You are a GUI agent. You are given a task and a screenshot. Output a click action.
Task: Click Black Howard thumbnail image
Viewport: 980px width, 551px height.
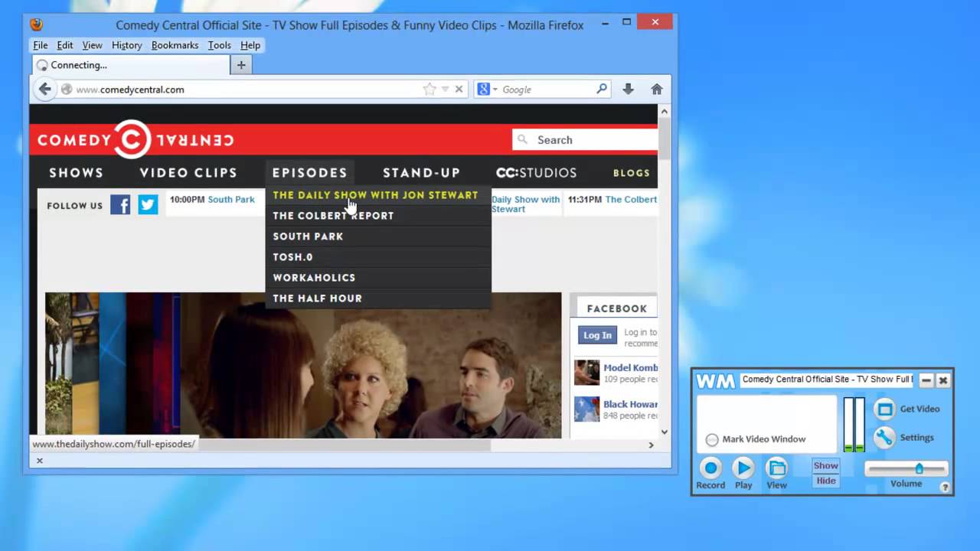[587, 409]
